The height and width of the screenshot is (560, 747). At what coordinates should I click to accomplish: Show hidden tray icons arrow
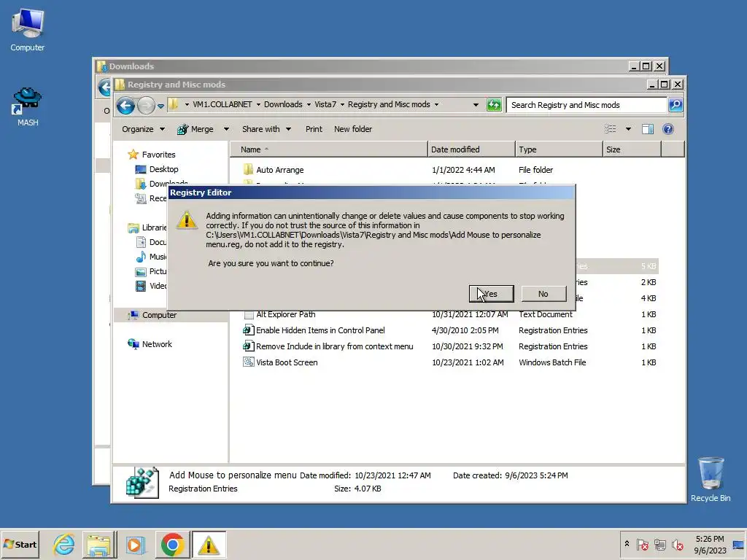pyautogui.click(x=627, y=544)
